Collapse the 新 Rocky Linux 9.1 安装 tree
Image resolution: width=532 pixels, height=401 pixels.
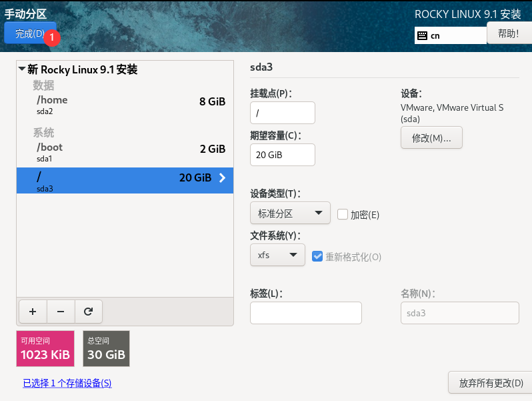[x=22, y=69]
